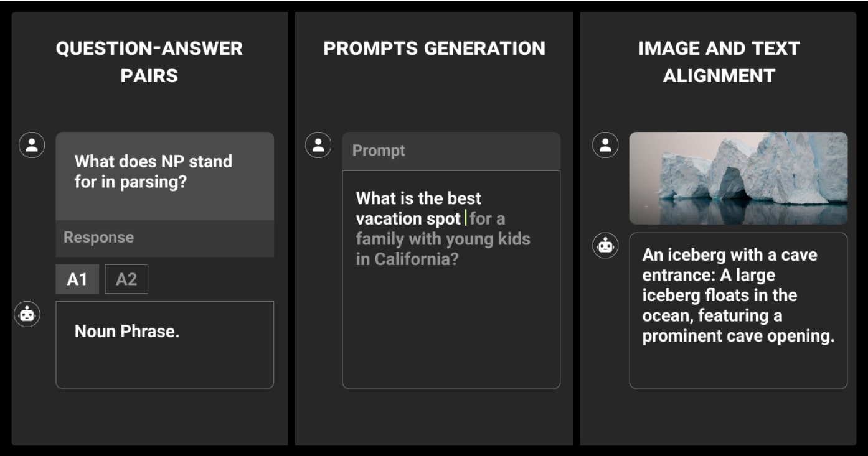Image resolution: width=868 pixels, height=456 pixels.
Task: Click into the prompt text field
Action: pos(451,279)
